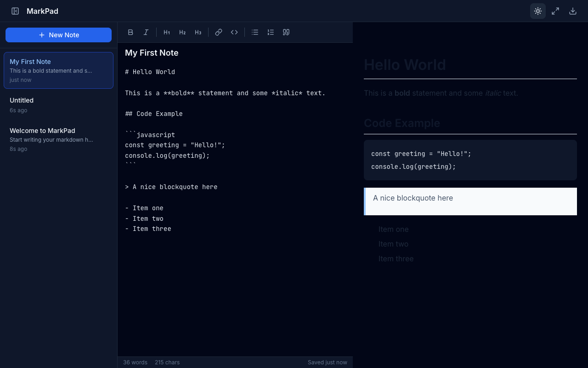Enter fullscreen preview with the expand arrows
Screen dimensions: 588x368
point(555,11)
